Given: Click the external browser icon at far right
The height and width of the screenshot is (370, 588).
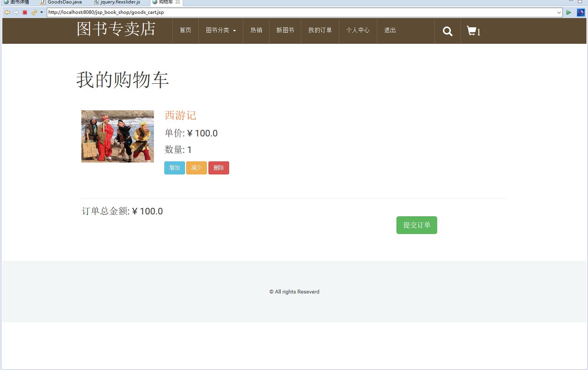Looking at the screenshot, I should pos(581,12).
